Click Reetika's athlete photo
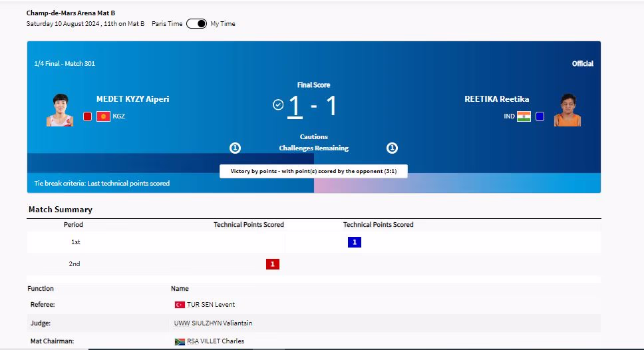The image size is (644, 350). (x=567, y=110)
